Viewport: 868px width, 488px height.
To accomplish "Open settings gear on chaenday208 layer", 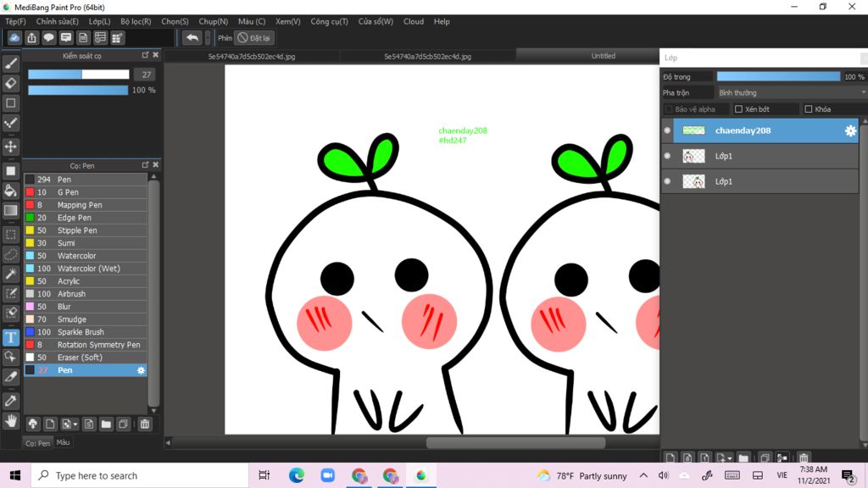I will pos(850,130).
